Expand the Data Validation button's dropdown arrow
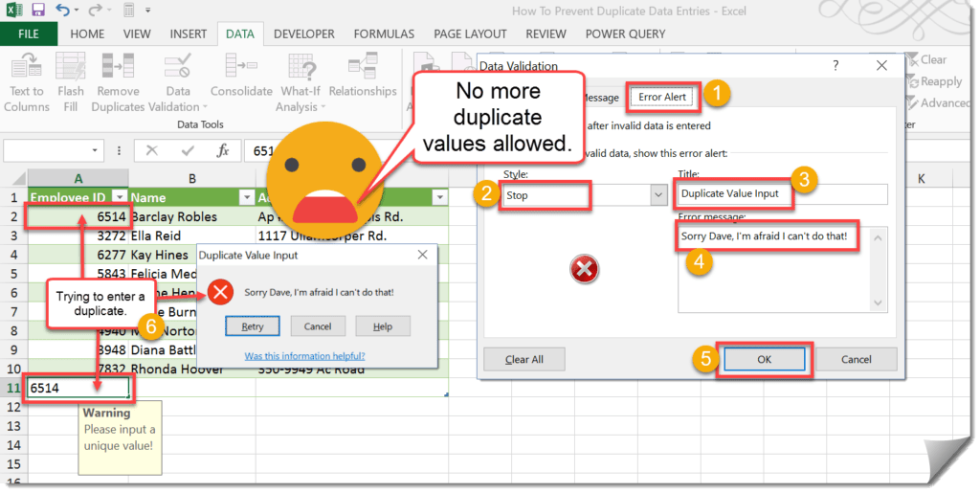980x493 pixels. [x=205, y=107]
